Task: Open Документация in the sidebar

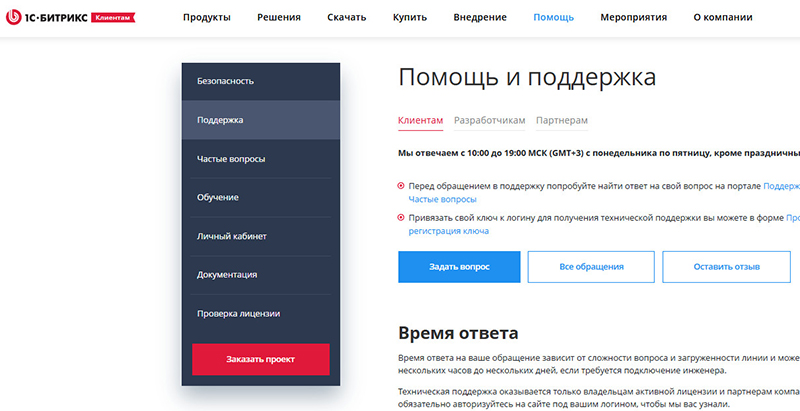Action: [261, 275]
